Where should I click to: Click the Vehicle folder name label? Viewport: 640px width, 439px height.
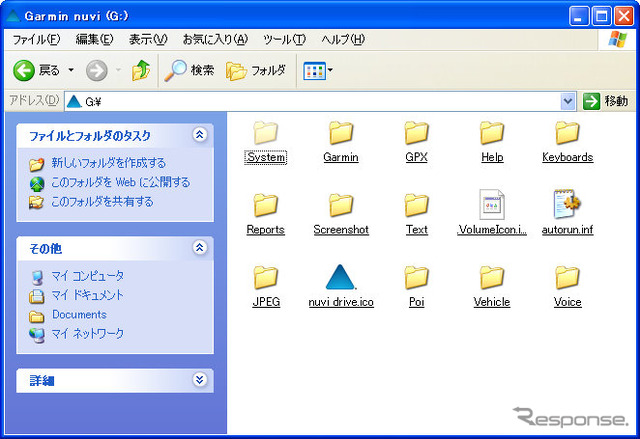492,302
